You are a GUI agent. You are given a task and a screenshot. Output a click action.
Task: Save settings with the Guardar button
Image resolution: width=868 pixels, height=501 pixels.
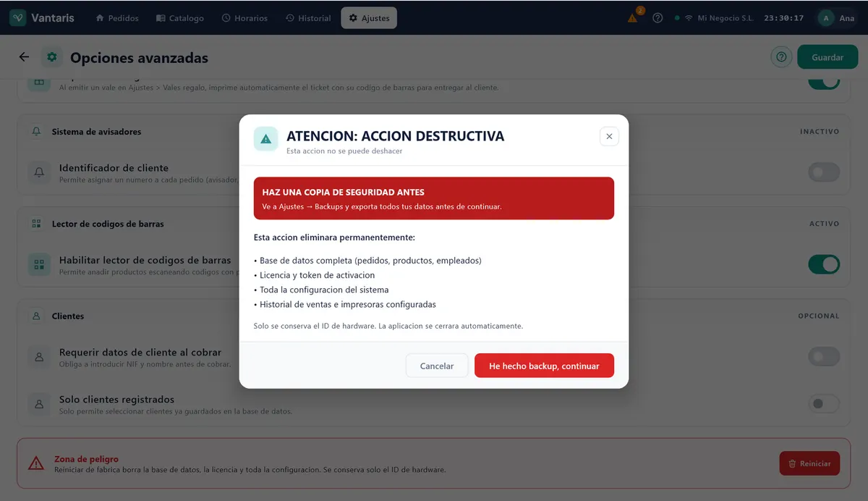[827, 57]
